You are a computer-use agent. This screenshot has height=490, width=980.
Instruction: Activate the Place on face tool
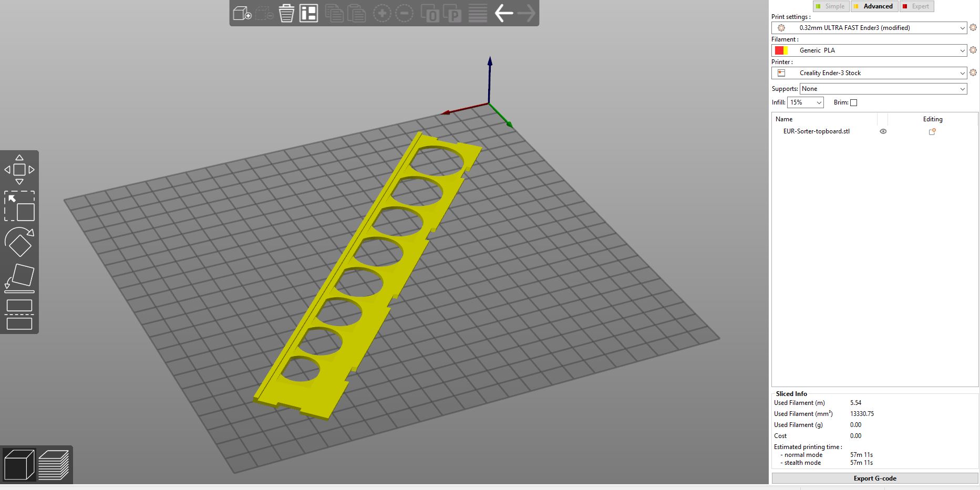click(19, 277)
